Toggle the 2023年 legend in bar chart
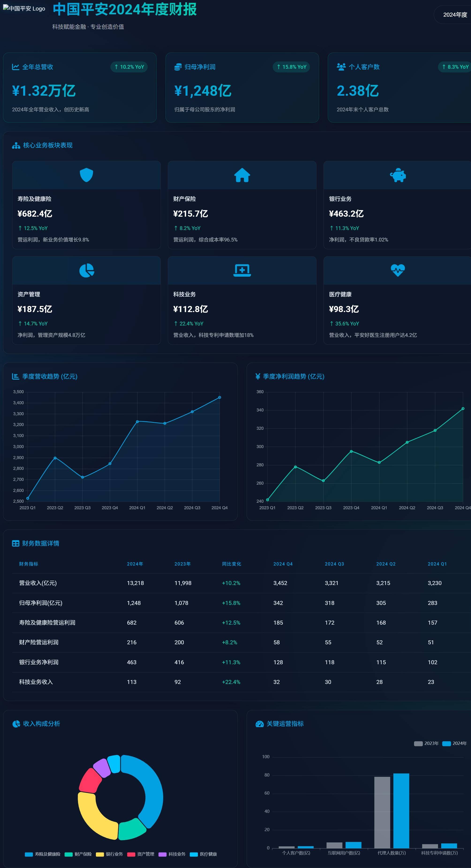This screenshot has width=471, height=868. tap(426, 743)
